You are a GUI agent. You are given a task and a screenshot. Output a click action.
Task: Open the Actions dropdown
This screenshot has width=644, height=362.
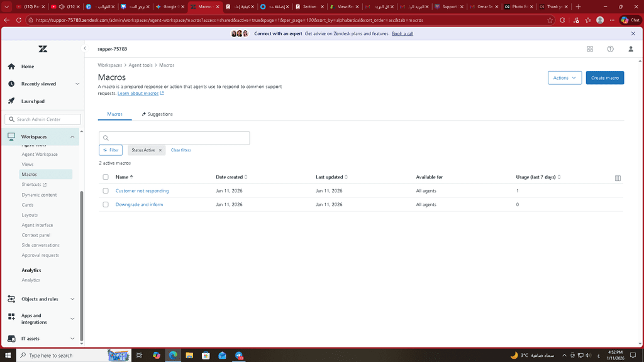click(565, 78)
